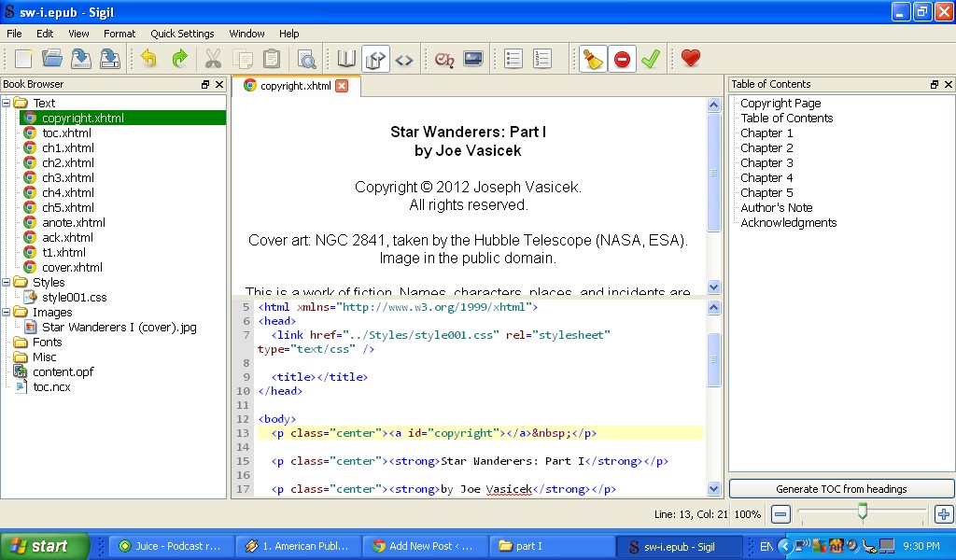Collapse the Styles folder
This screenshot has height=560, width=956.
(7, 282)
